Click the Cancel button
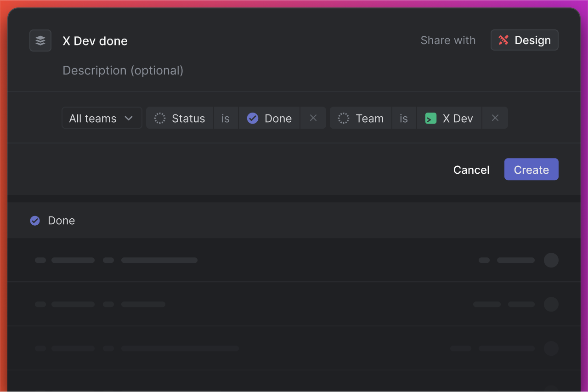 point(471,170)
